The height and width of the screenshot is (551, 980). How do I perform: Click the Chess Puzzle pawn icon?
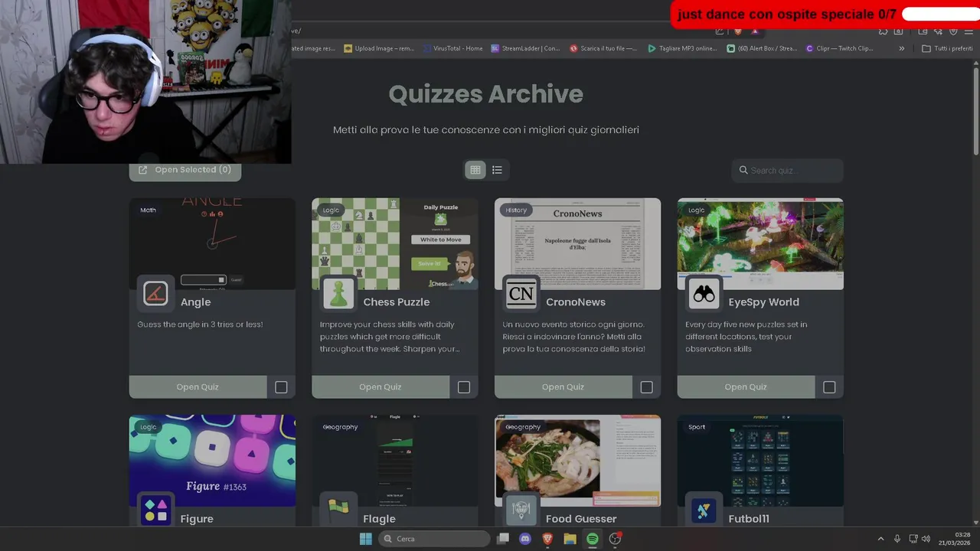point(338,294)
